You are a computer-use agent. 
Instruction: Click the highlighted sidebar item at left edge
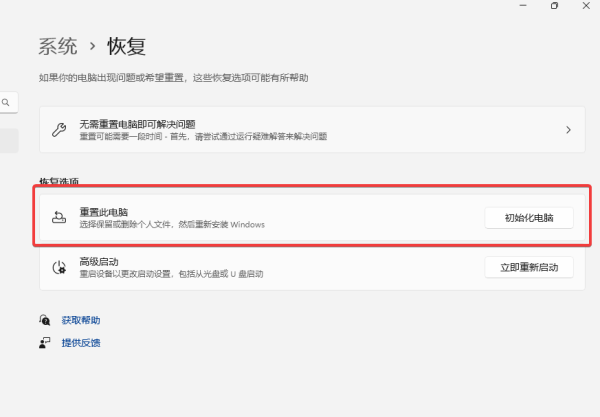pyautogui.click(x=8, y=140)
